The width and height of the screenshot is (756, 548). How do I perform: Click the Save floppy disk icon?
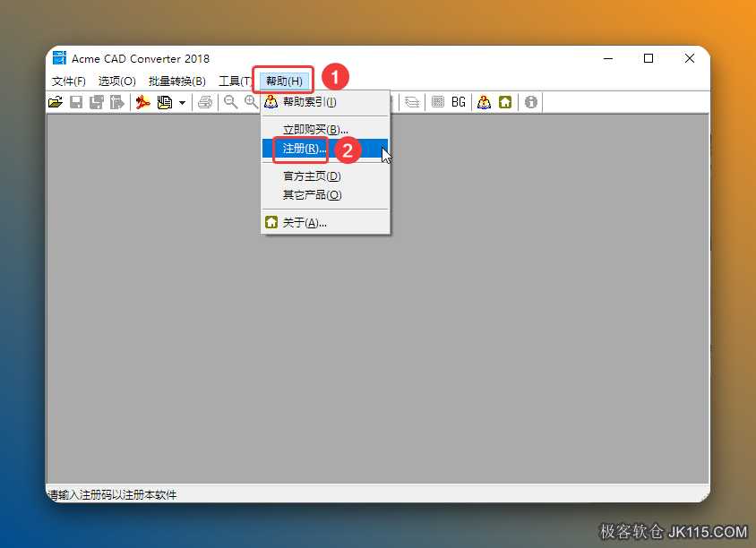(76, 102)
